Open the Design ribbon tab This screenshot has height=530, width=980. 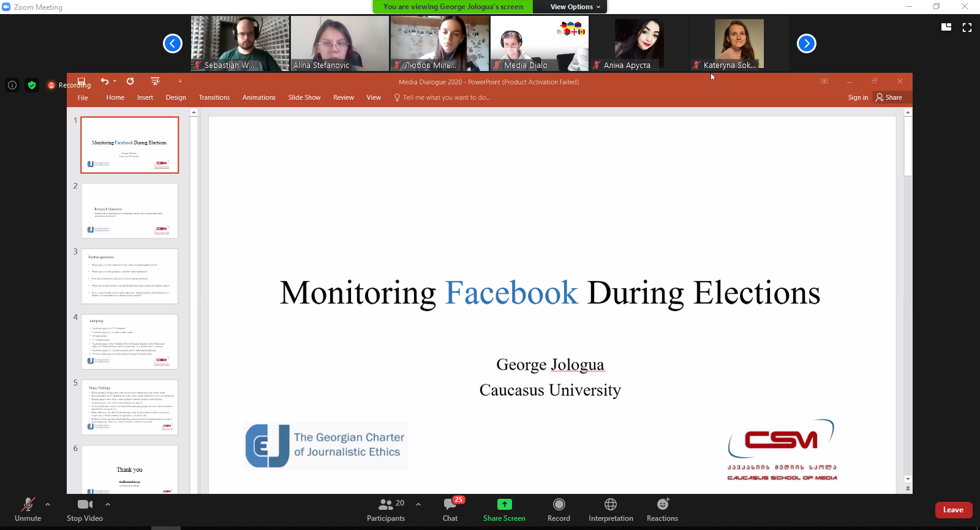pos(176,97)
